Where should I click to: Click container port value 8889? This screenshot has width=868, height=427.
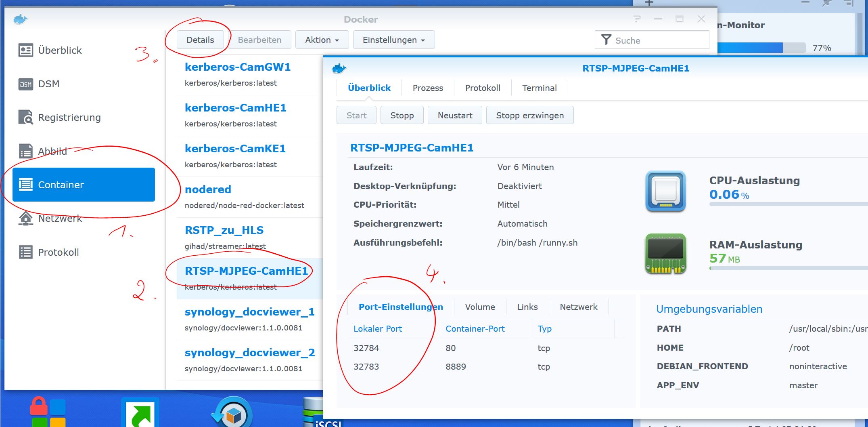456,366
